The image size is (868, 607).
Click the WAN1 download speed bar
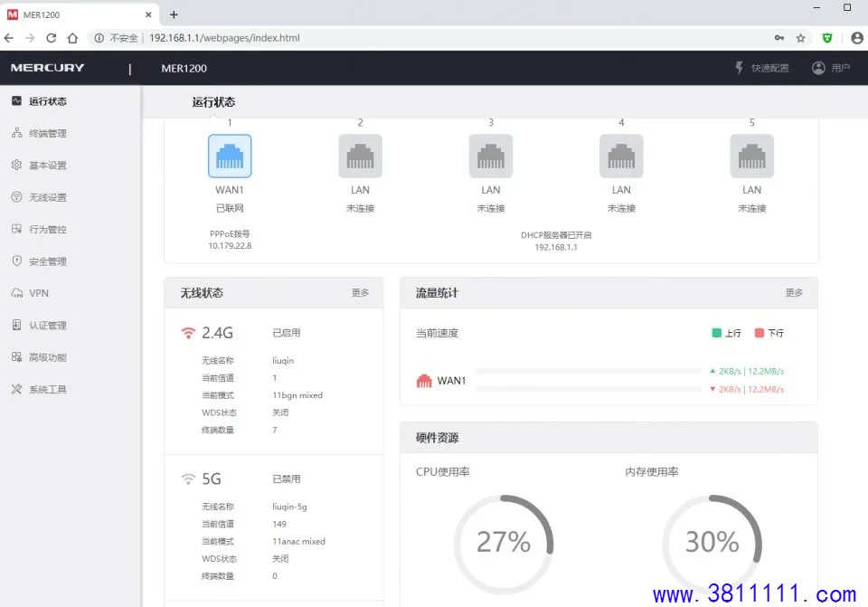tap(589, 389)
